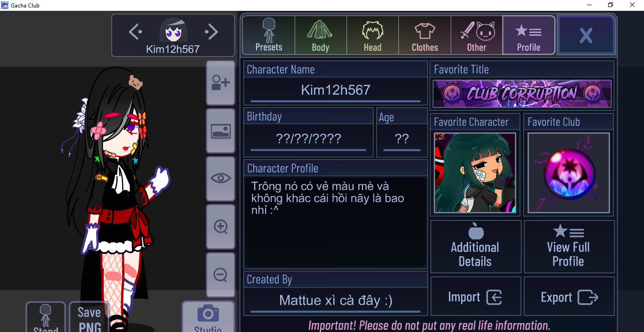Screen dimensions: 644x332
Task: Go to the Clothes tab
Action: click(x=425, y=35)
